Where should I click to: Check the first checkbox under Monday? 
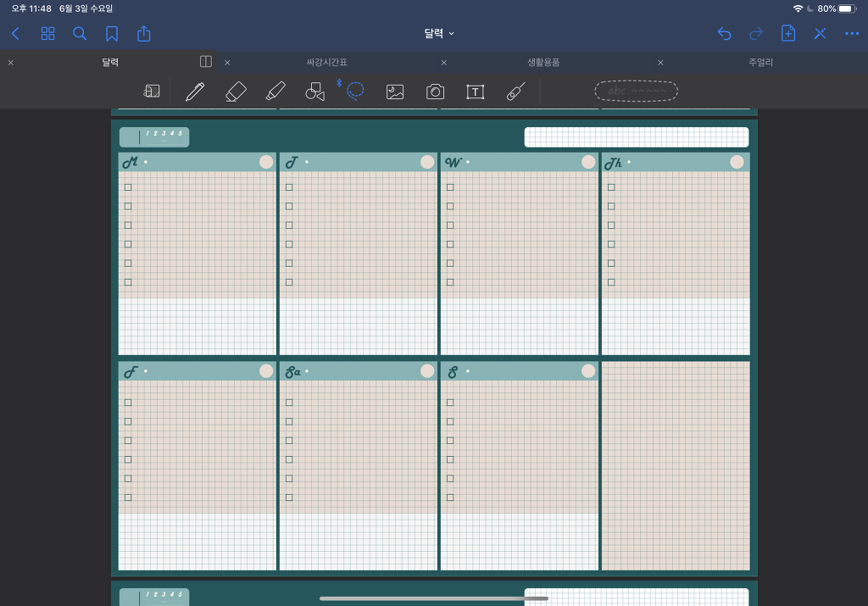click(x=128, y=187)
